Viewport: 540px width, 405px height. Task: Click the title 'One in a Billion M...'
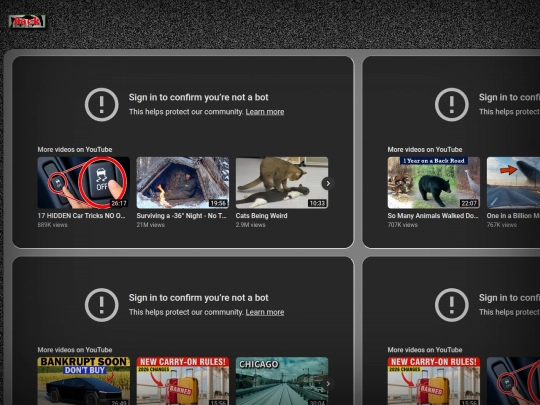coord(513,216)
